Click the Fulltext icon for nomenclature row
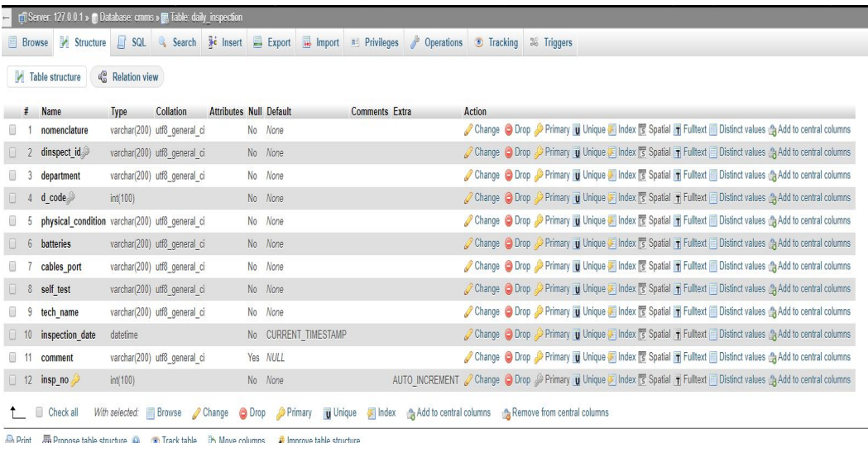868x458 pixels. tap(678, 130)
